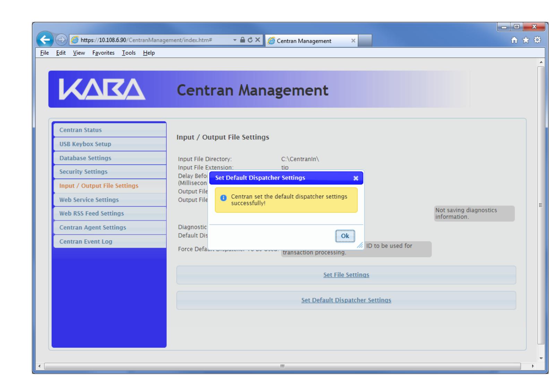Image resolution: width=558 pixels, height=392 pixels.
Task: Close the browser window
Action: (x=533, y=27)
